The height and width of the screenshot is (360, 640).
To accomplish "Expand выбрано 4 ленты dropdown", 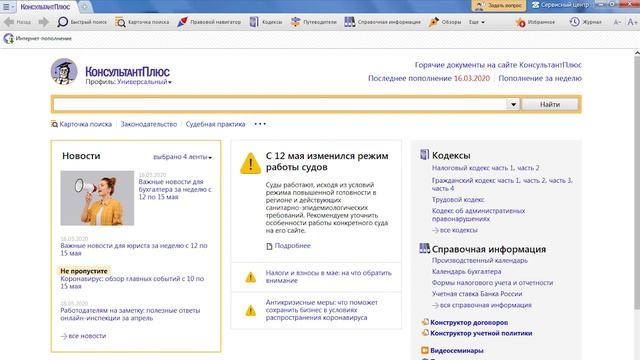I will pyautogui.click(x=182, y=157).
